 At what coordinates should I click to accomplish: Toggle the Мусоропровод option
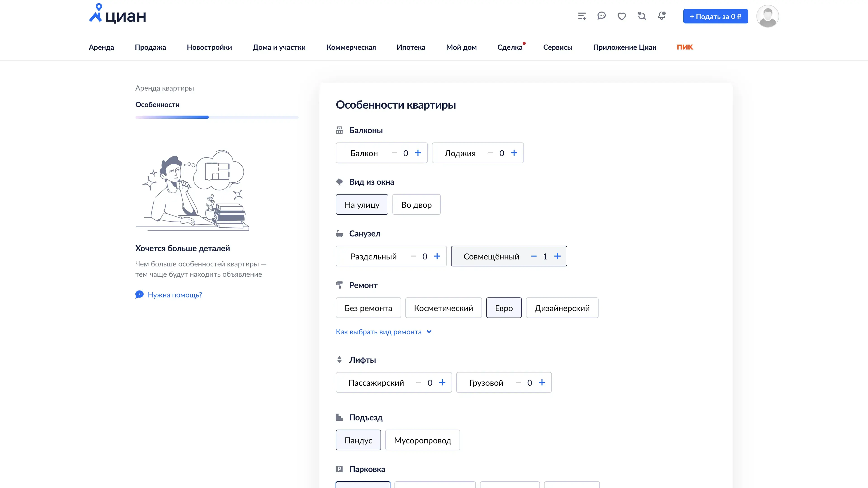click(422, 440)
